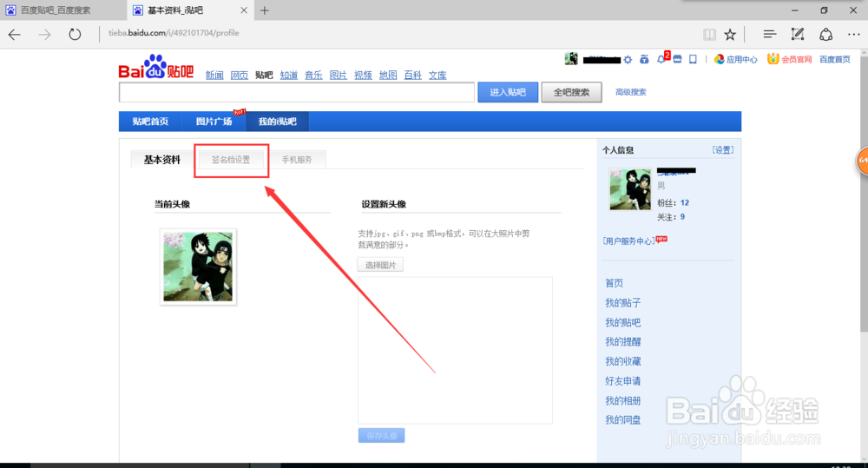This screenshot has width=868, height=468.
Task: Click the share icon in toolbar
Action: [x=826, y=35]
